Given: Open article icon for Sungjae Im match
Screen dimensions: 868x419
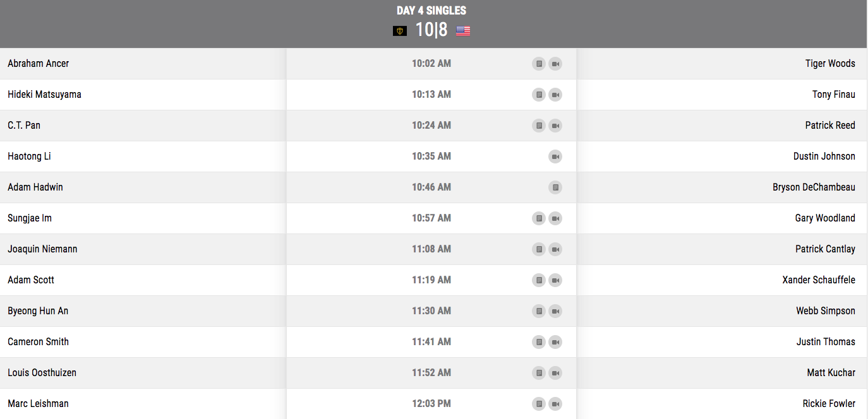Looking at the screenshot, I should point(539,218).
